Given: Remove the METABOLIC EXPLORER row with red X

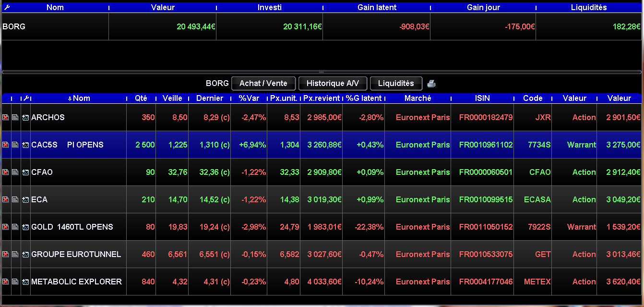Looking at the screenshot, I should (6, 282).
